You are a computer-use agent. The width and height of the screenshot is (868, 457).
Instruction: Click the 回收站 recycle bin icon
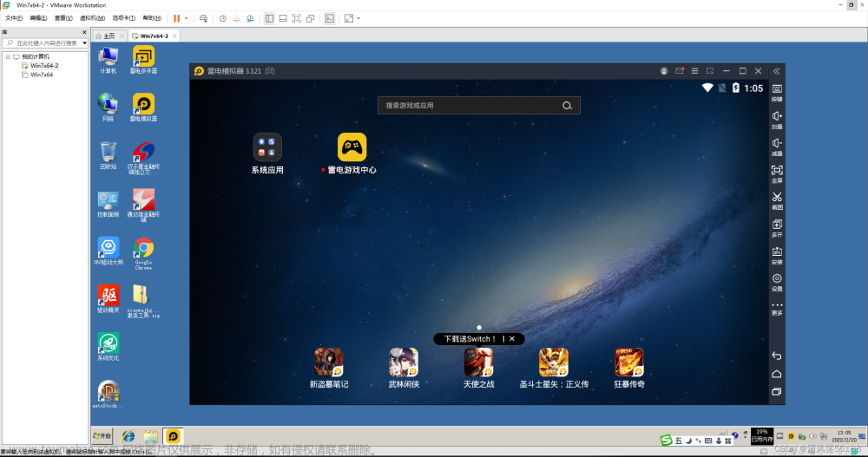point(108,155)
